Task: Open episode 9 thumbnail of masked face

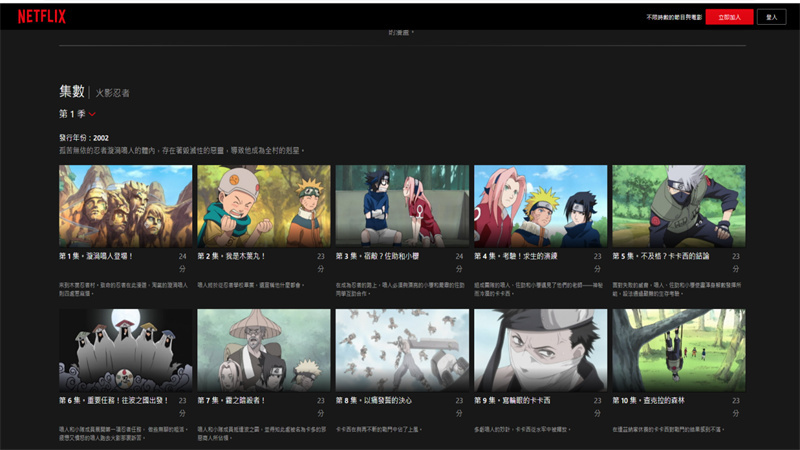Action: click(x=540, y=350)
